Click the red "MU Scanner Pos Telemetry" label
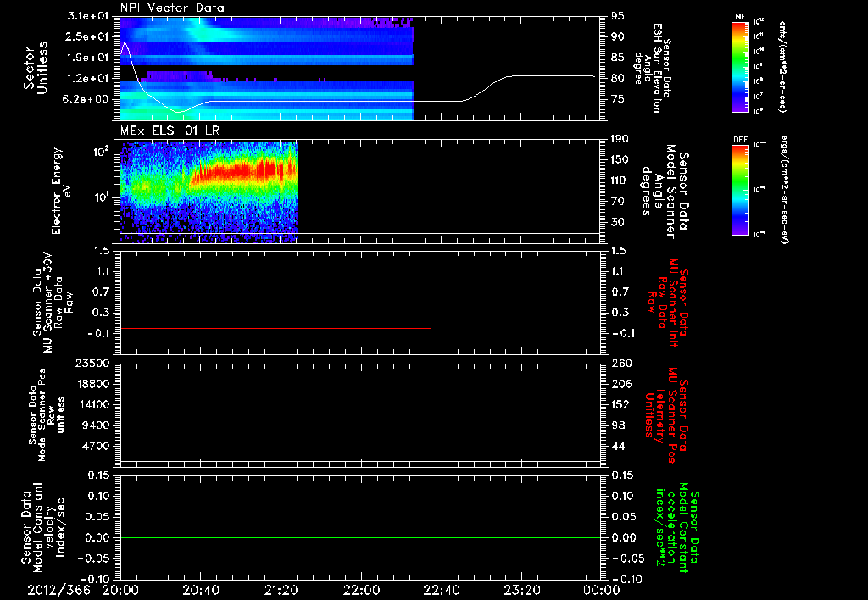The height and width of the screenshot is (600, 868). click(x=666, y=415)
